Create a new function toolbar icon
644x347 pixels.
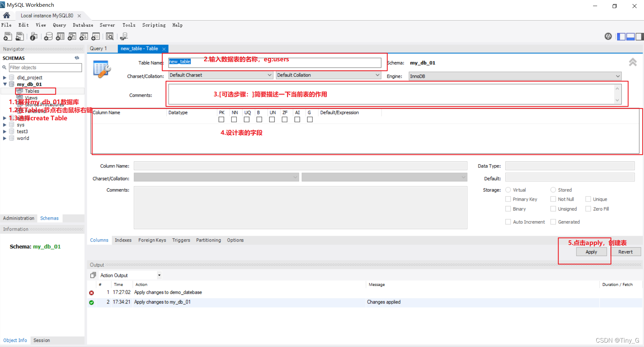click(96, 36)
